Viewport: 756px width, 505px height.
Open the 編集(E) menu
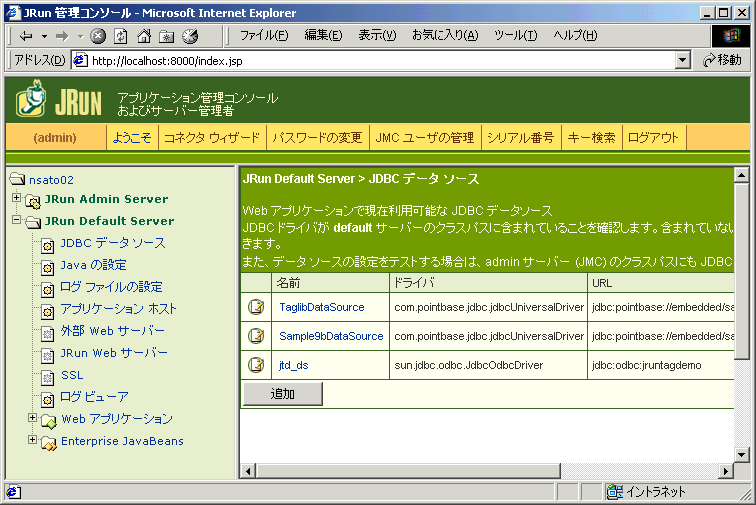coord(323,35)
